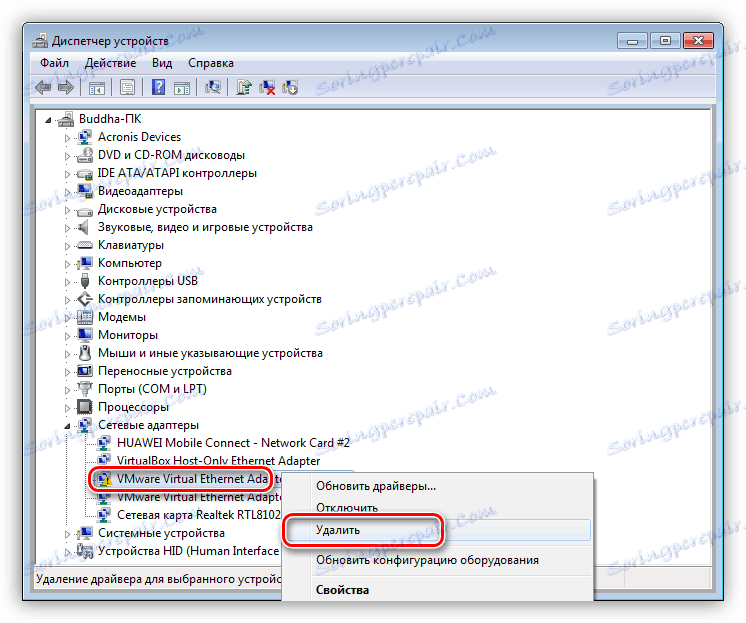Expand the Acronis Devices node
Viewport: 746px width, 623px height.
tap(67, 138)
